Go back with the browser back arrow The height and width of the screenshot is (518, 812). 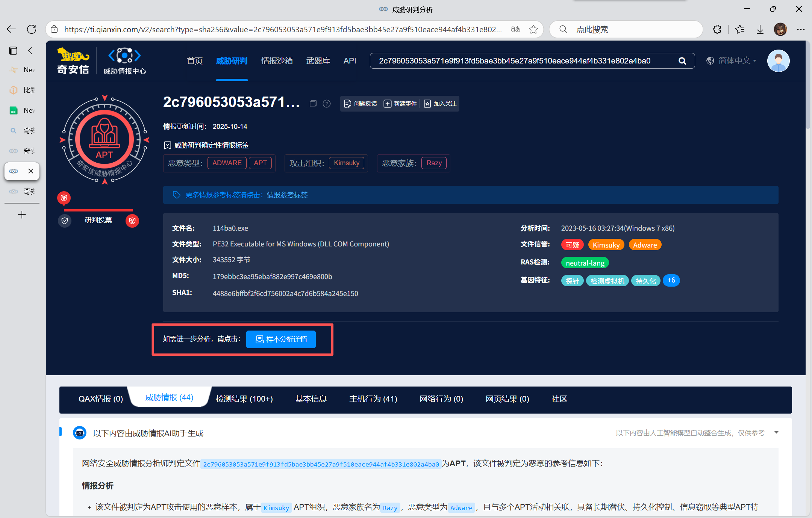[x=11, y=29]
